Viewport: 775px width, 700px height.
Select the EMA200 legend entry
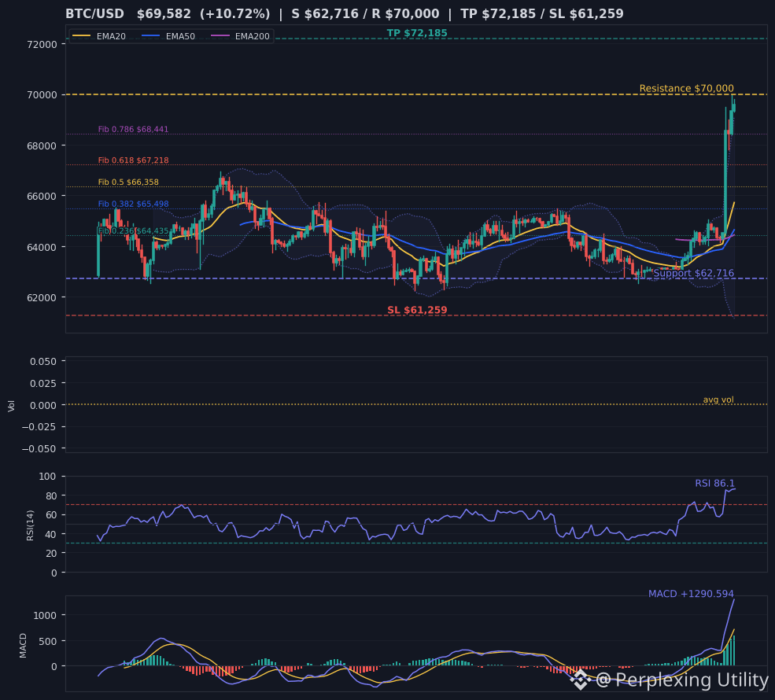click(x=240, y=36)
